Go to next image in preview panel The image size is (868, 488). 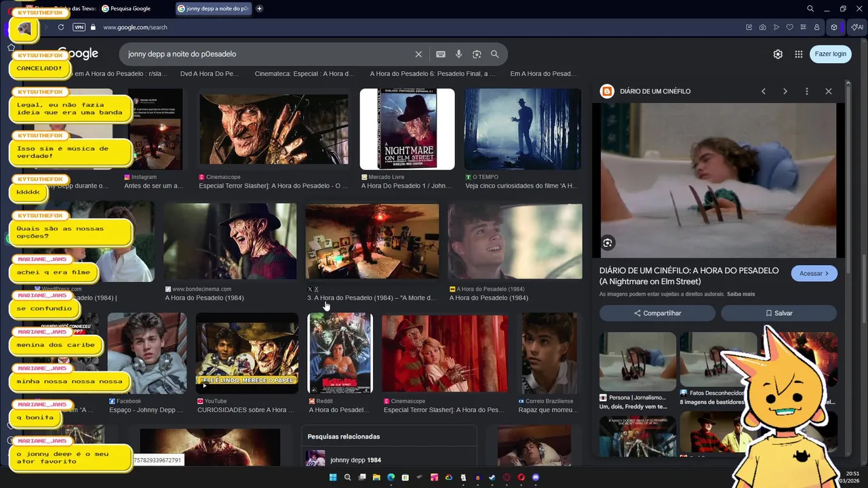coord(785,91)
